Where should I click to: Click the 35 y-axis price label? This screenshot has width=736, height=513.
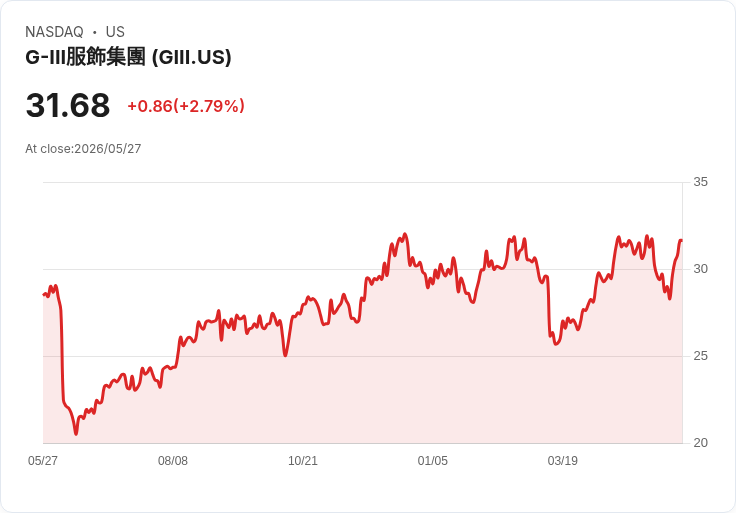pyautogui.click(x=700, y=182)
